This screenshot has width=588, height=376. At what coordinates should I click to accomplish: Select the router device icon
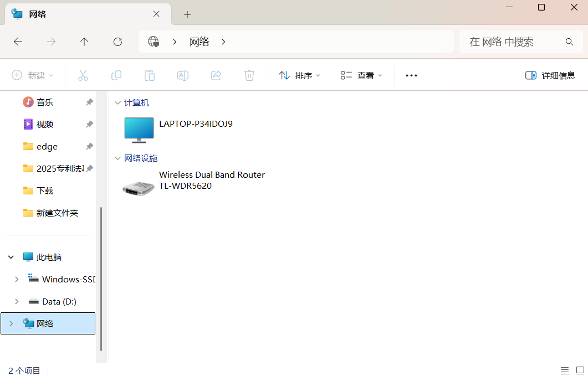(139, 189)
